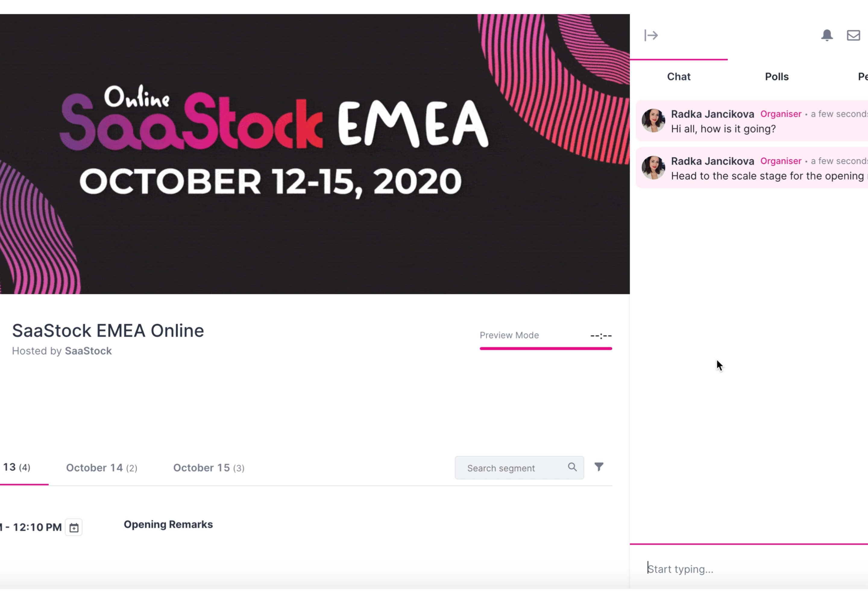Screen dimensions: 868x603
Task: Select the October 15 schedule tab
Action: pyautogui.click(x=209, y=468)
